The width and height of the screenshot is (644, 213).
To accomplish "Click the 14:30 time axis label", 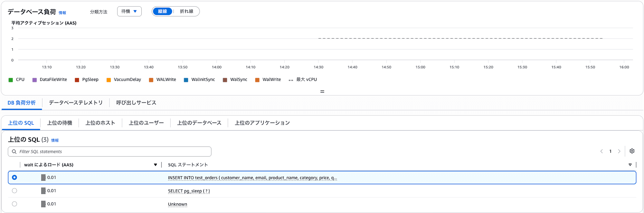I will click(318, 67).
